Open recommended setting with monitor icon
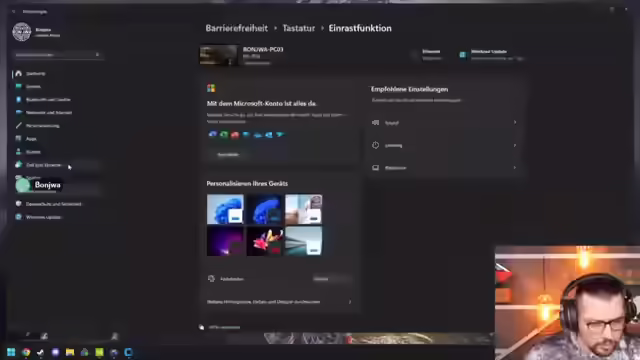Screen dimensions: 640x360 click(x=444, y=168)
